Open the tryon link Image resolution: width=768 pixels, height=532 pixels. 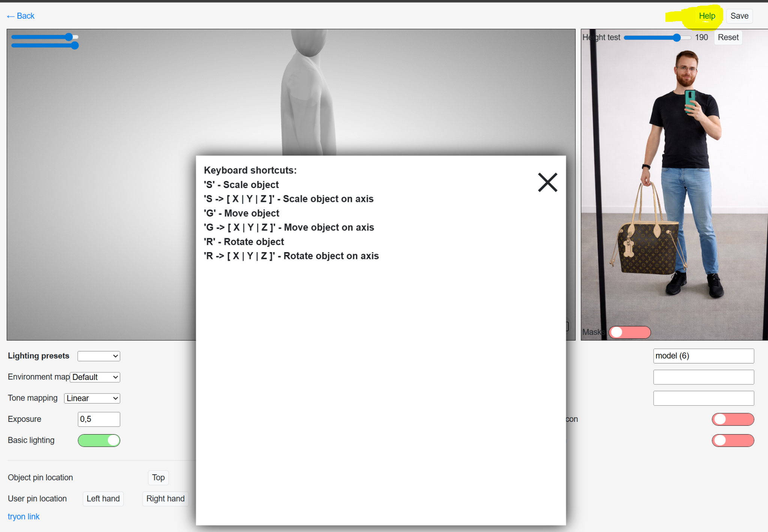coord(24,517)
